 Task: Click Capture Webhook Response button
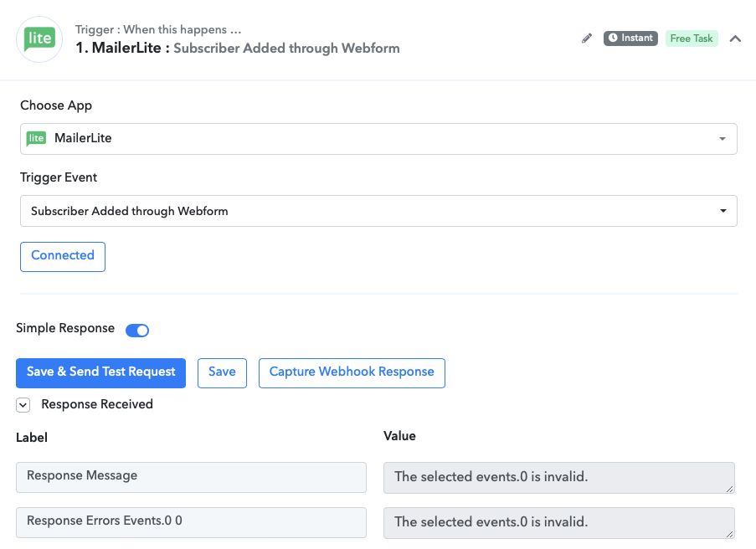click(352, 372)
